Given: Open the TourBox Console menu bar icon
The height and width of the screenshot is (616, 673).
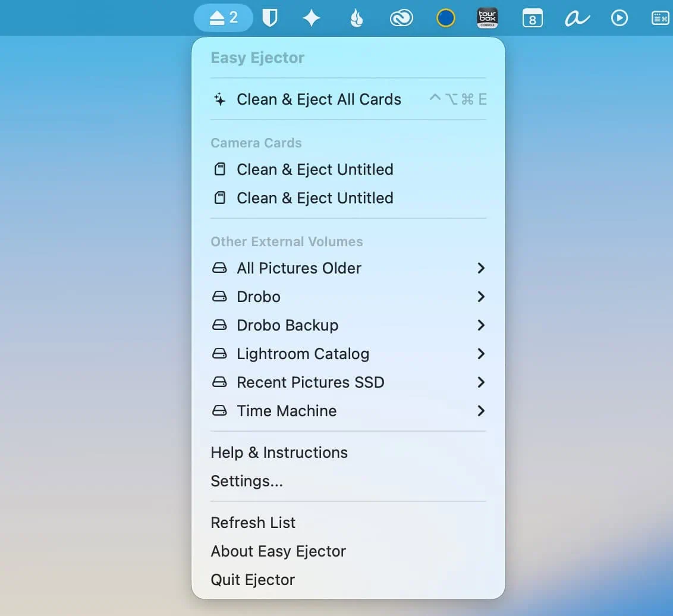Looking at the screenshot, I should pos(488,18).
